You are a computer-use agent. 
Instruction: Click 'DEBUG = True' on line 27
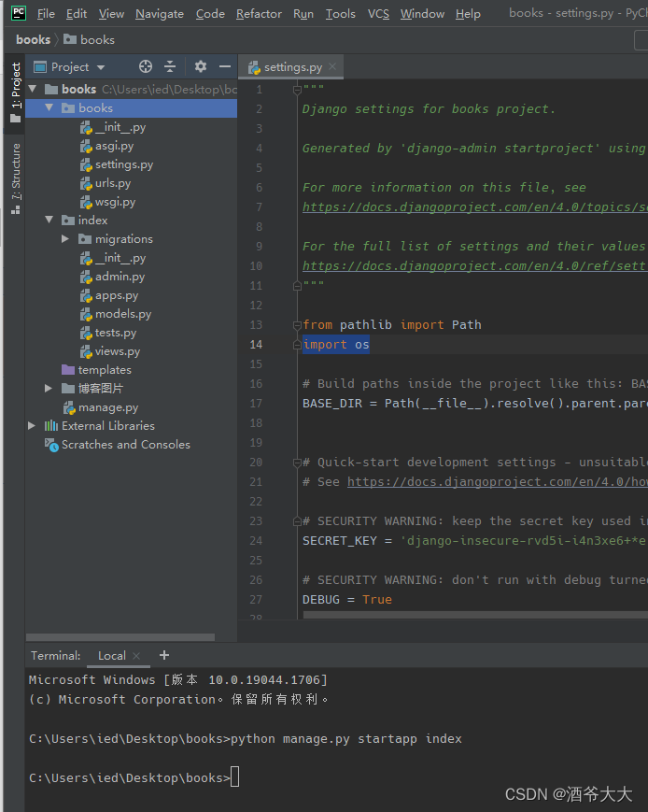pyautogui.click(x=347, y=600)
